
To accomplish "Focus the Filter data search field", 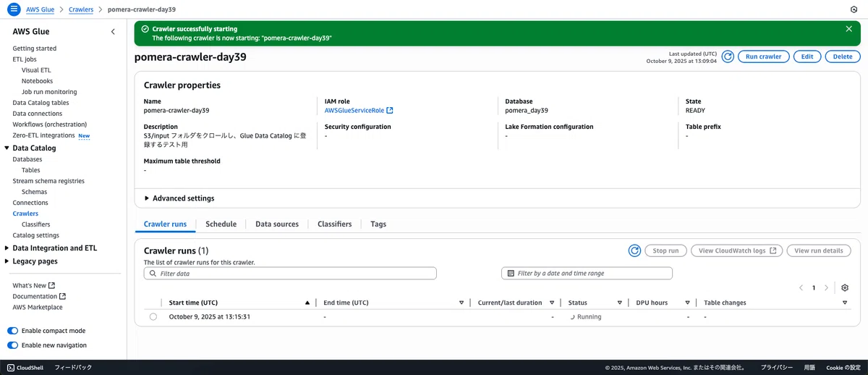I will [x=290, y=274].
